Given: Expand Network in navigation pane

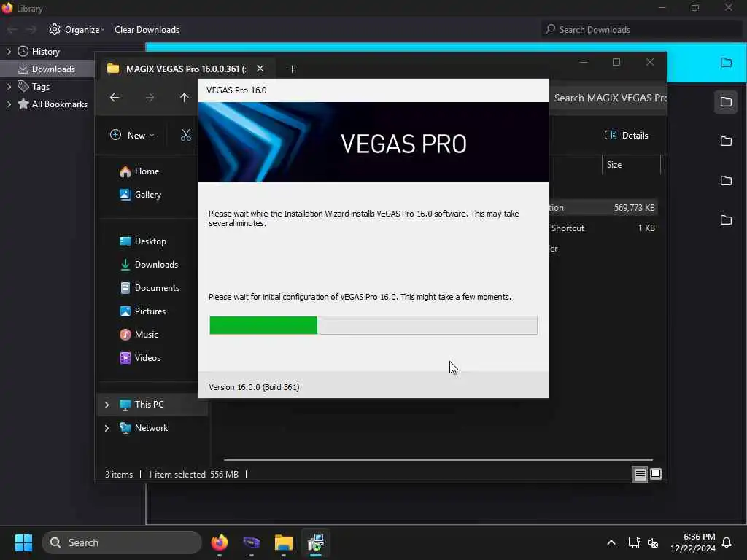Looking at the screenshot, I should point(107,428).
